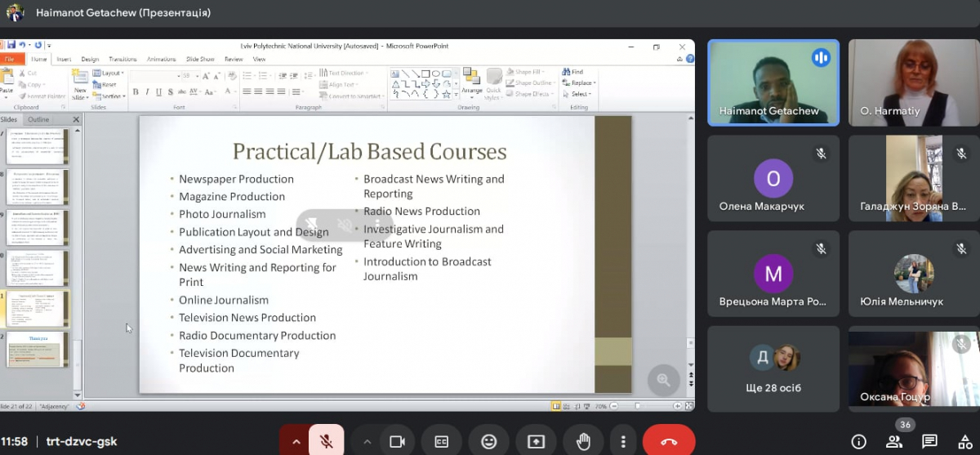Click the present screen icon
This screenshot has height=455, width=980.
(536, 442)
